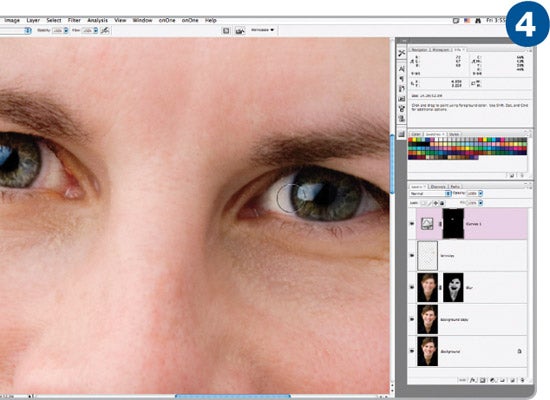Viewport: 550px width, 400px height.
Task: Open the layer Fill dropdown arrow
Action: click(x=481, y=203)
